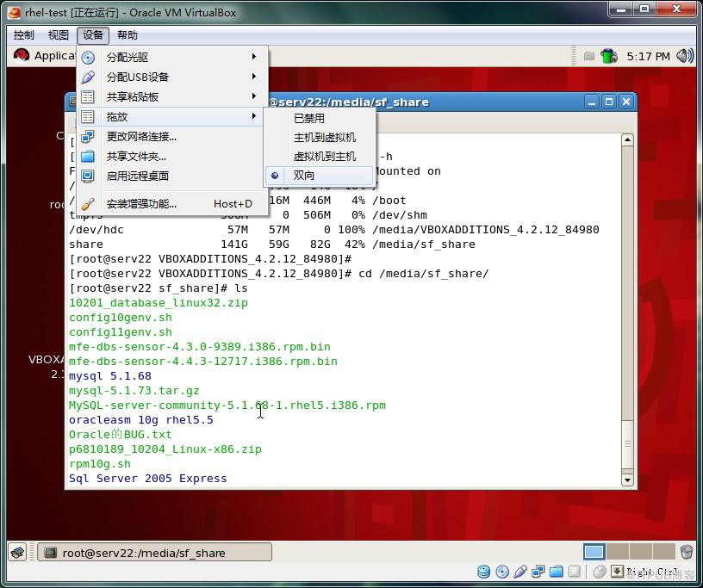Click p6810189_10204_Linux-x86.zip file name
The width and height of the screenshot is (703, 588).
click(165, 449)
